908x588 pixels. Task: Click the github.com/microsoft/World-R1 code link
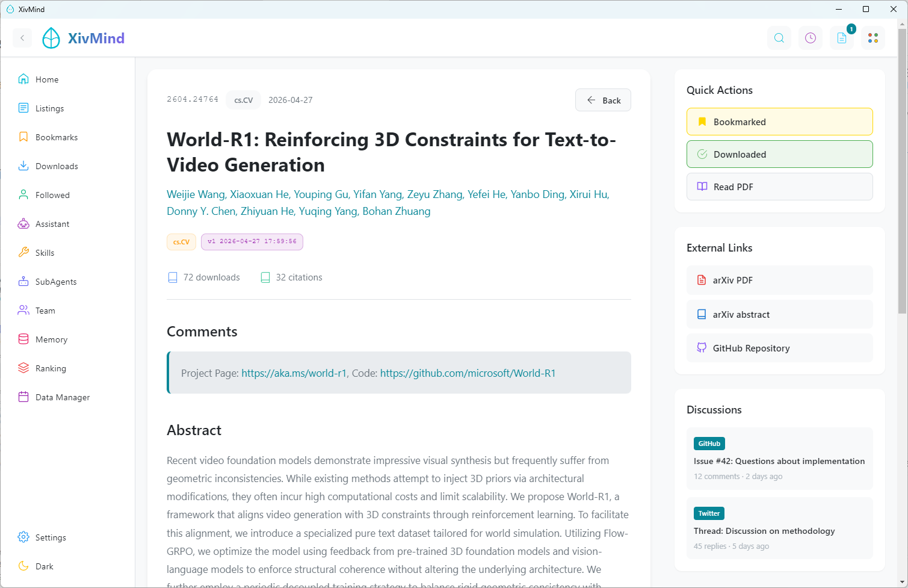(468, 373)
